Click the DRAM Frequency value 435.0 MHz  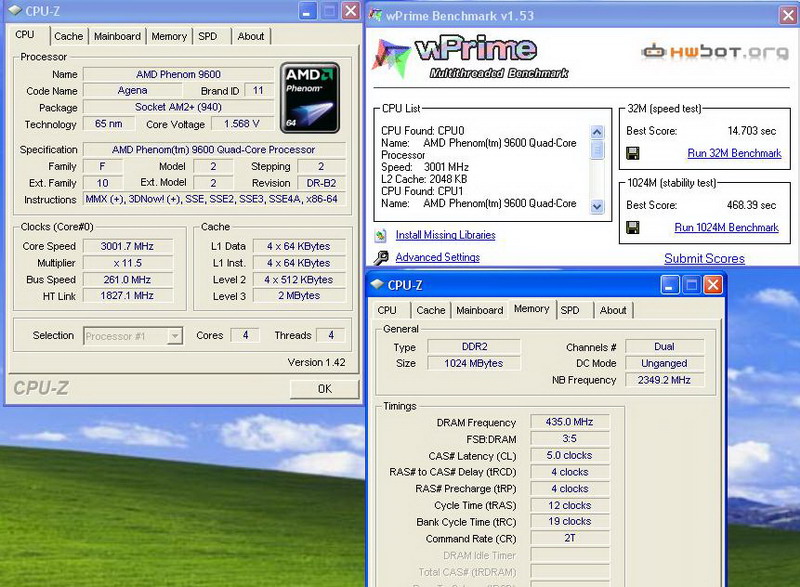pyautogui.click(x=569, y=422)
